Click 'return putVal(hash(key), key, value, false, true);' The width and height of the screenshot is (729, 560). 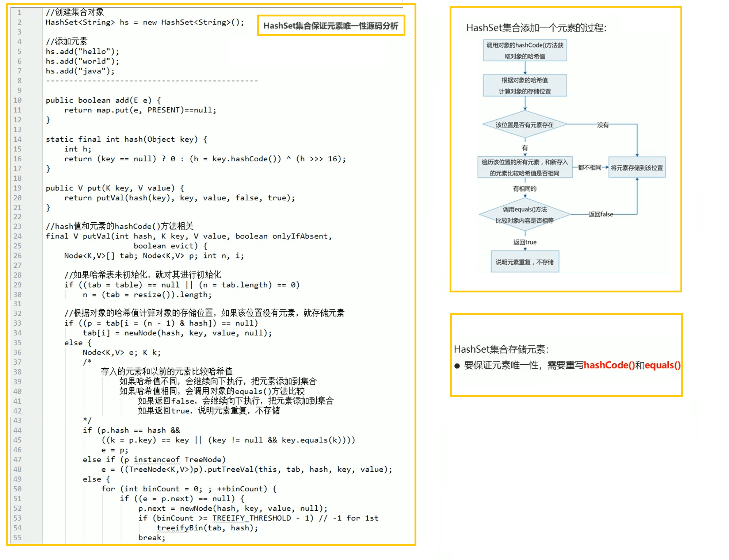pos(180,198)
